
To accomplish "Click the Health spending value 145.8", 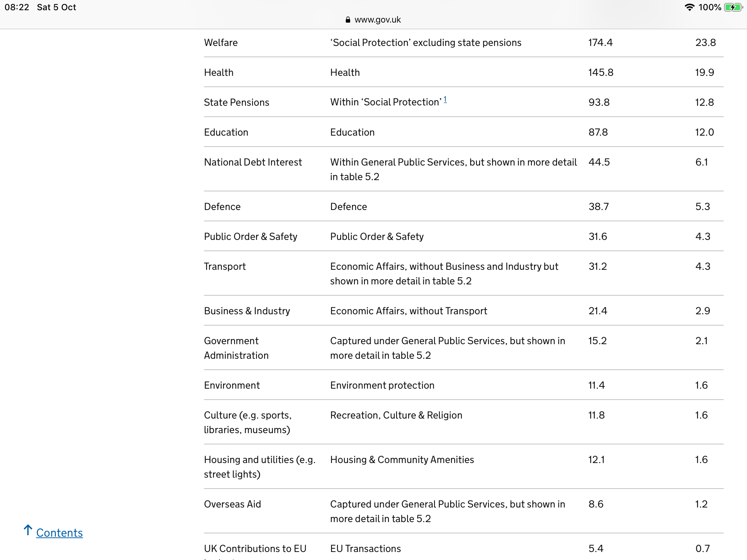I will pos(601,73).
